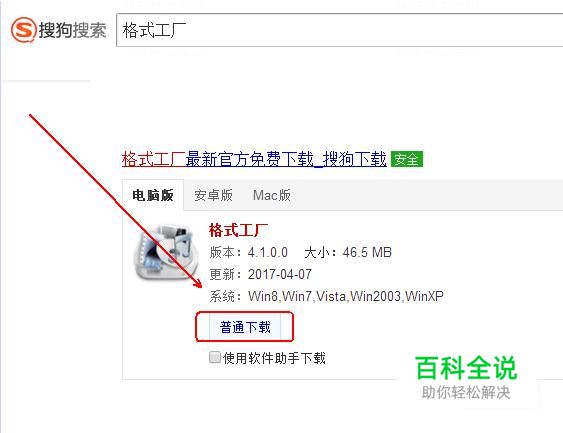Click the green 安全 safety badge
Viewport: 563px width, 433px height.
click(407, 159)
